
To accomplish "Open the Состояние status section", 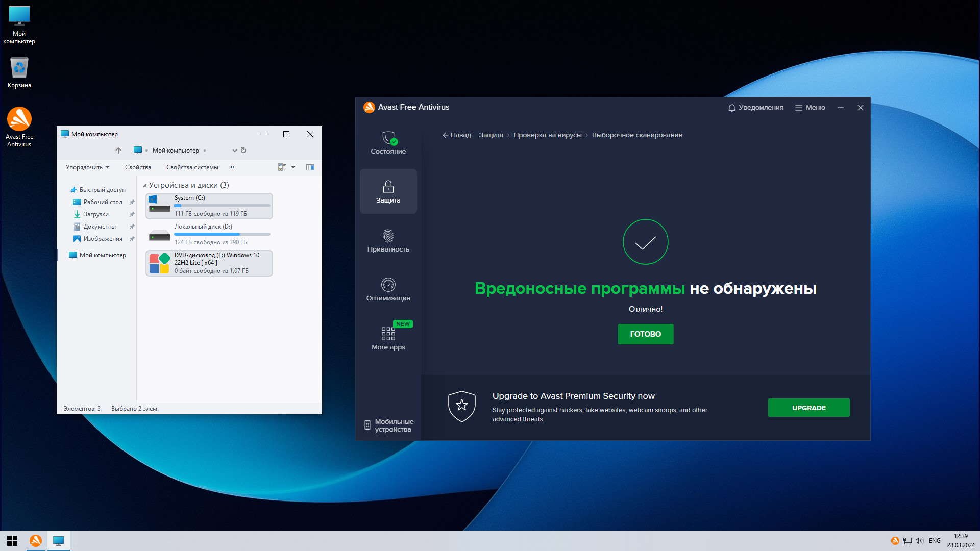I will click(x=388, y=143).
